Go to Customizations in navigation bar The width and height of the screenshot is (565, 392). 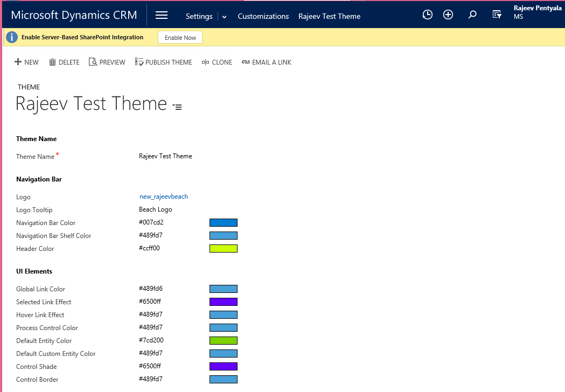(263, 16)
